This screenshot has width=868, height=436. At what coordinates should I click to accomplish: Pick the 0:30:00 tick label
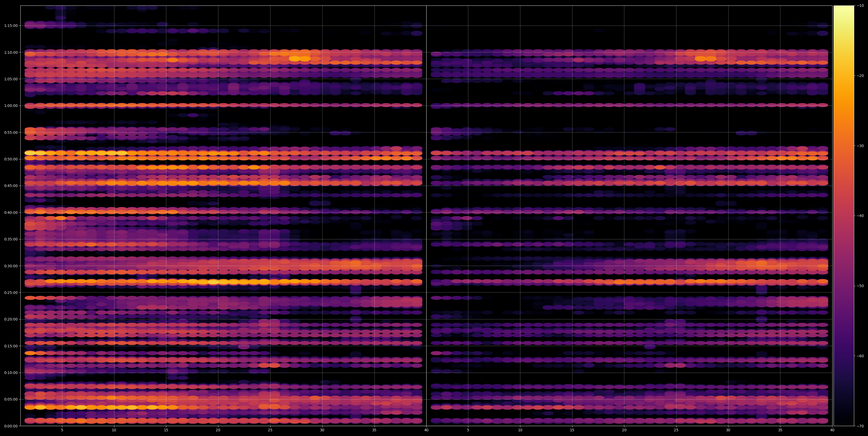point(11,266)
